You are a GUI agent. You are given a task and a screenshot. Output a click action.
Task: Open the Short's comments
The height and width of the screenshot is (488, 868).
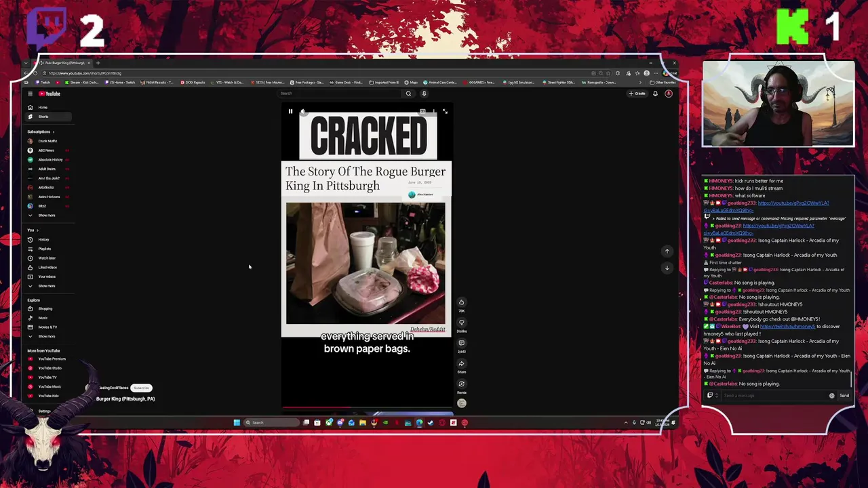click(461, 343)
